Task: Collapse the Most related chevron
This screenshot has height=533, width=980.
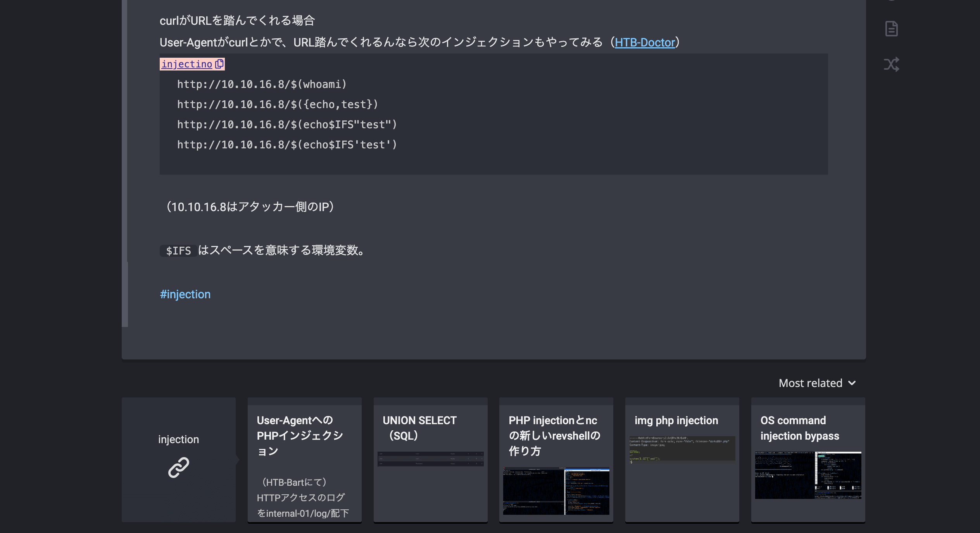Action: click(x=852, y=383)
